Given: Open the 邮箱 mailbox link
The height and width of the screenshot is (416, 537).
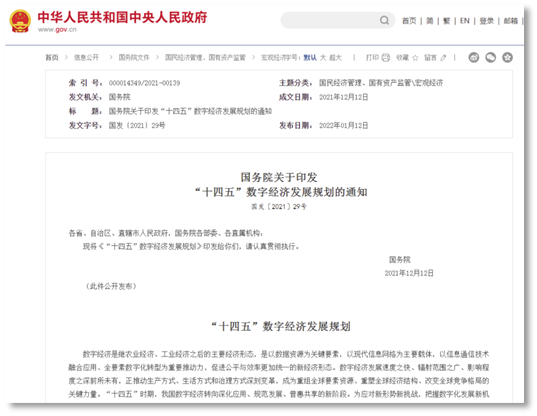Looking at the screenshot, I should (511, 21).
